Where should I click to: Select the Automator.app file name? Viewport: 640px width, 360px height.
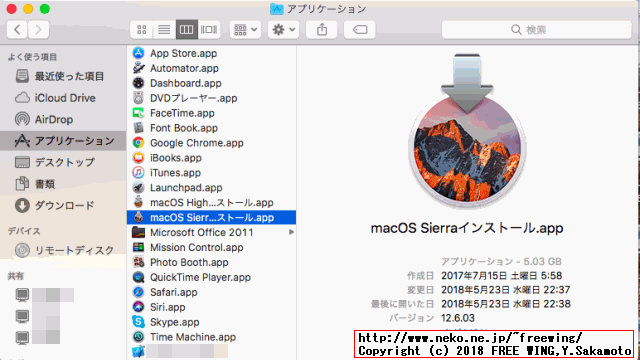tap(184, 68)
